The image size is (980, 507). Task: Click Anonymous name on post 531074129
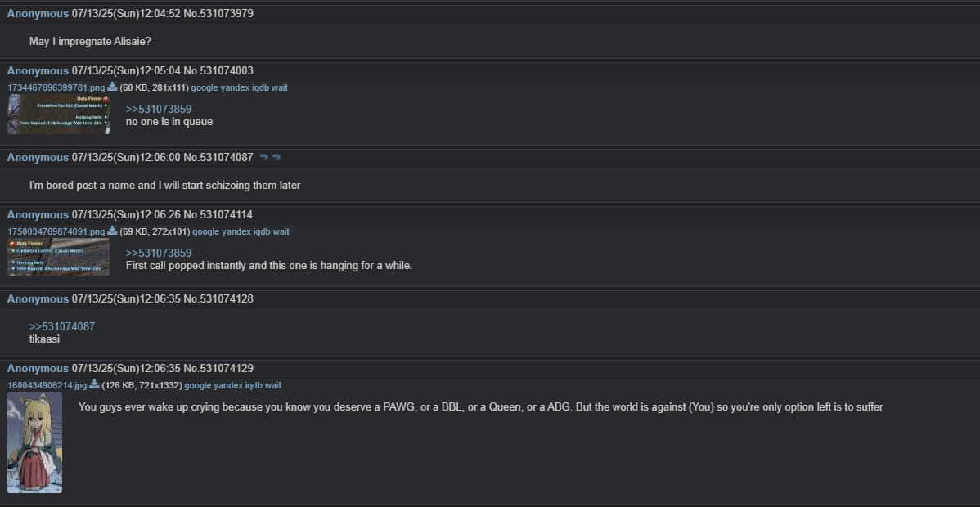pos(38,368)
